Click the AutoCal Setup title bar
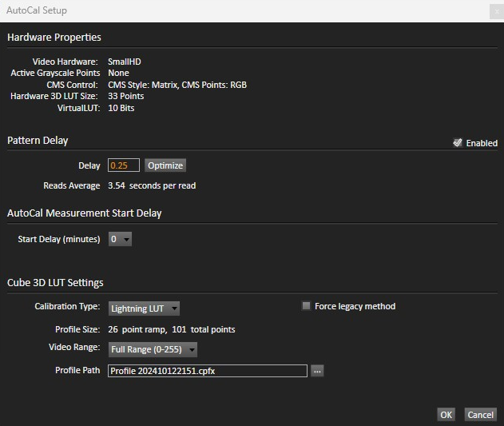This screenshot has width=504, height=426. pyautogui.click(x=240, y=10)
